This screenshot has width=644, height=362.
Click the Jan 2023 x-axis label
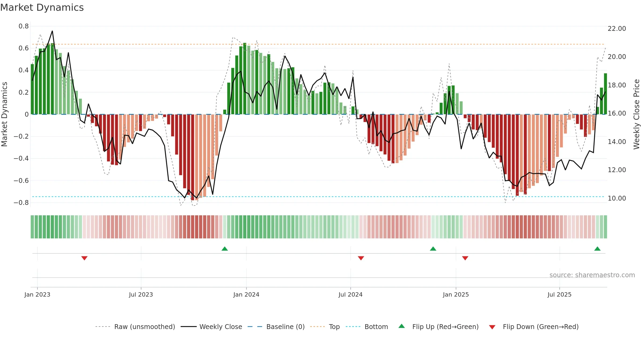37,294
